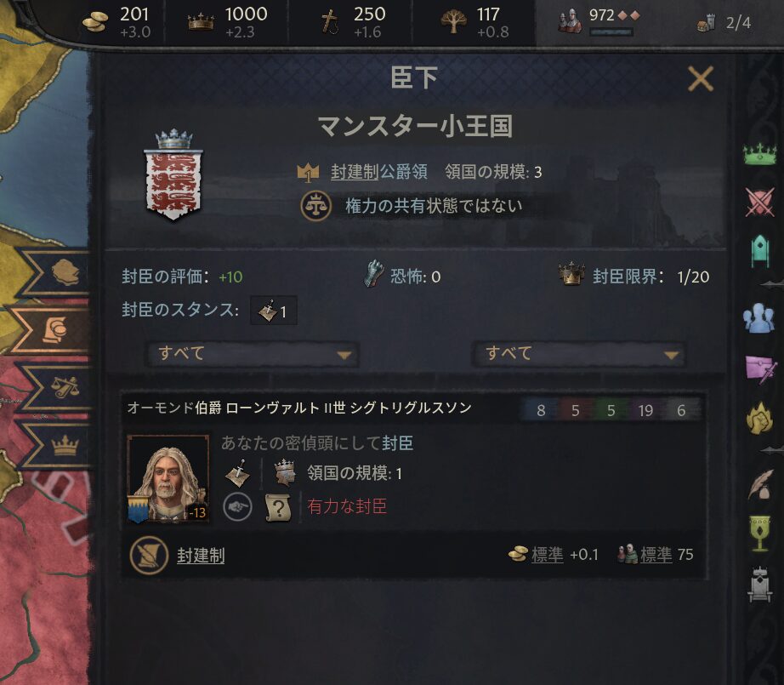
Task: Click the unknown contract scroll icon
Action: point(279,507)
